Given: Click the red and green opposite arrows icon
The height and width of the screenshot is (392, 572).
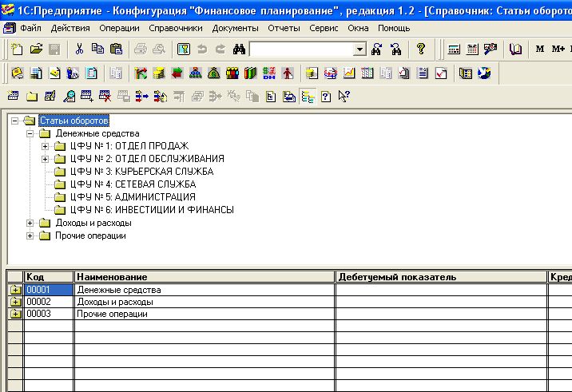Looking at the screenshot, I should 177,73.
